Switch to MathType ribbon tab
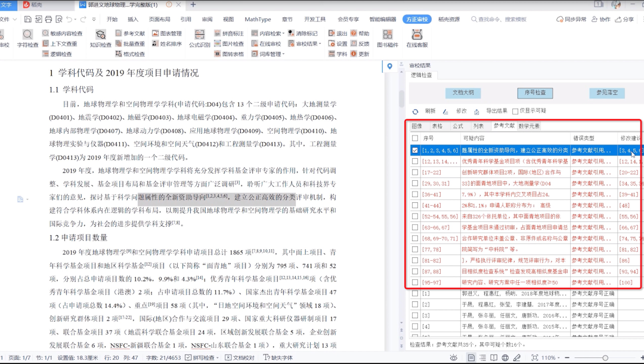The image size is (644, 364). point(258,19)
